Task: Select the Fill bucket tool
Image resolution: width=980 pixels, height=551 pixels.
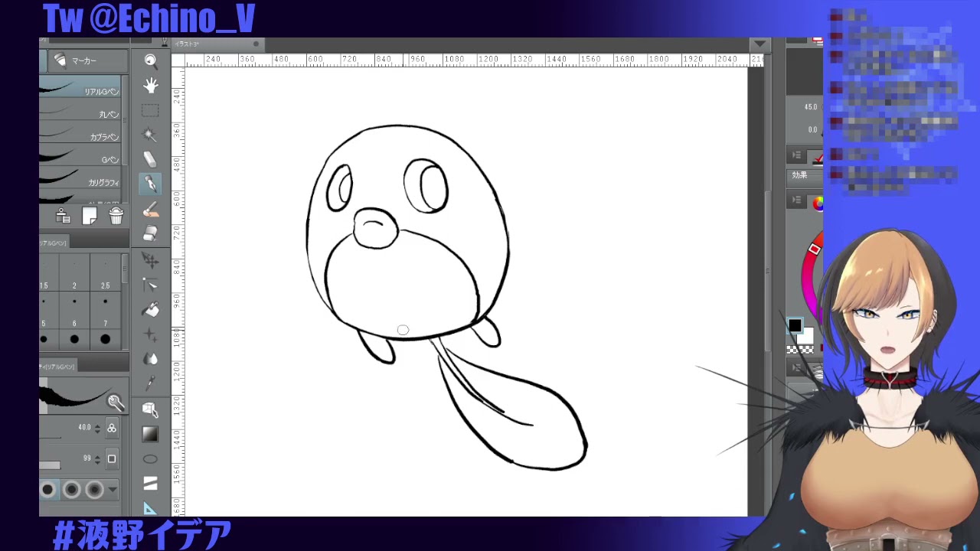Action: pyautogui.click(x=150, y=309)
